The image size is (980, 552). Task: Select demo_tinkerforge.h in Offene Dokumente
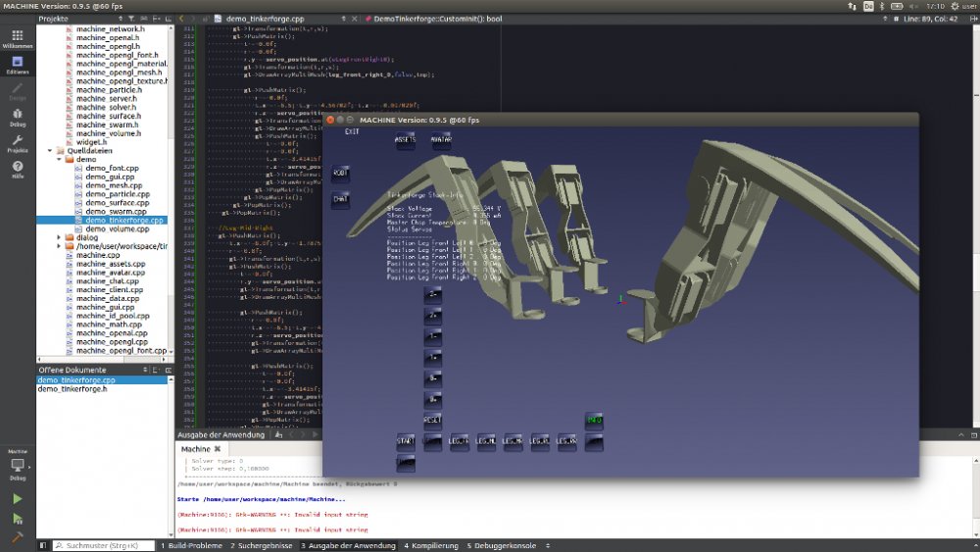click(x=73, y=389)
